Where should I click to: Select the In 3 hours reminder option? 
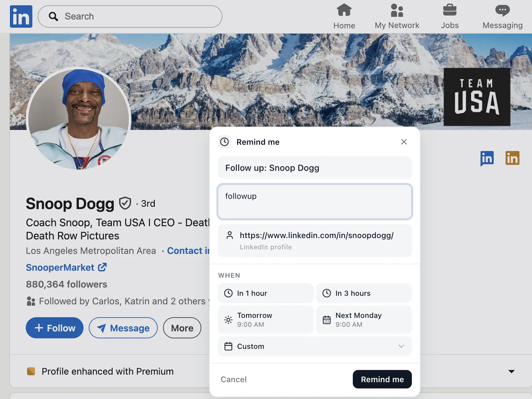pos(364,293)
